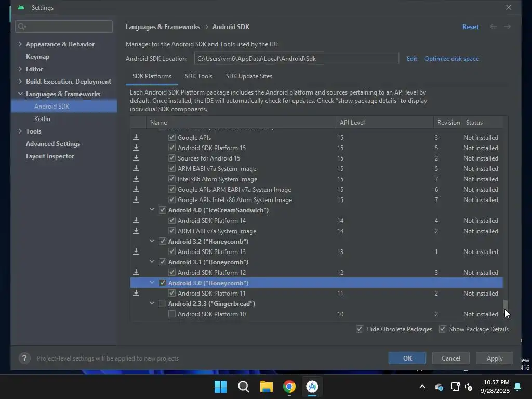Click the help question mark icon
Viewport: 532px width, 399px height.
coord(24,358)
